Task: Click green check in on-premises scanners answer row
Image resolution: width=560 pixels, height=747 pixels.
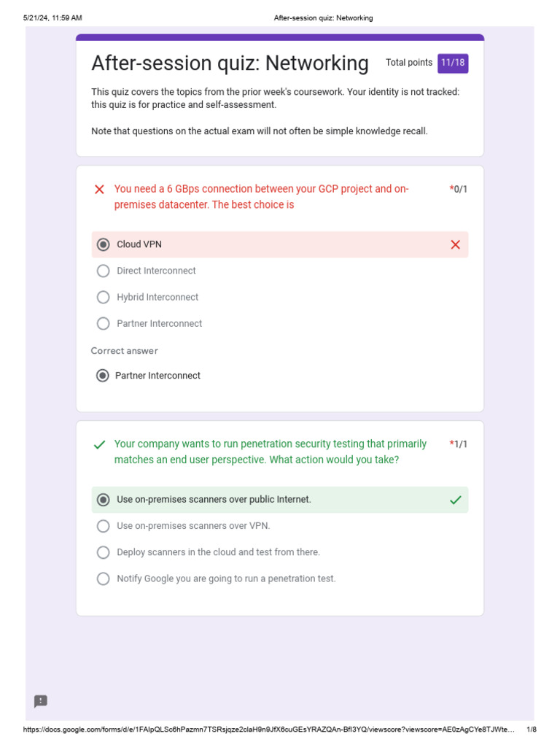Action: (x=456, y=500)
